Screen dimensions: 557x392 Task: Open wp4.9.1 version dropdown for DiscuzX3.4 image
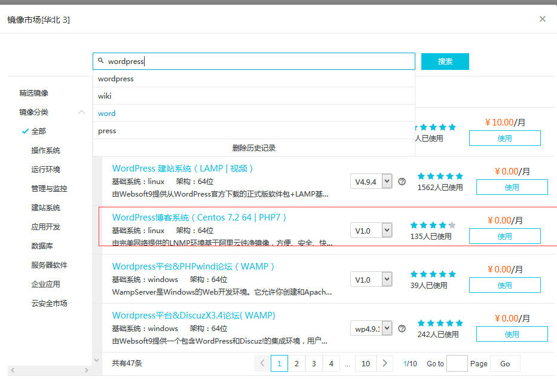tap(371, 329)
